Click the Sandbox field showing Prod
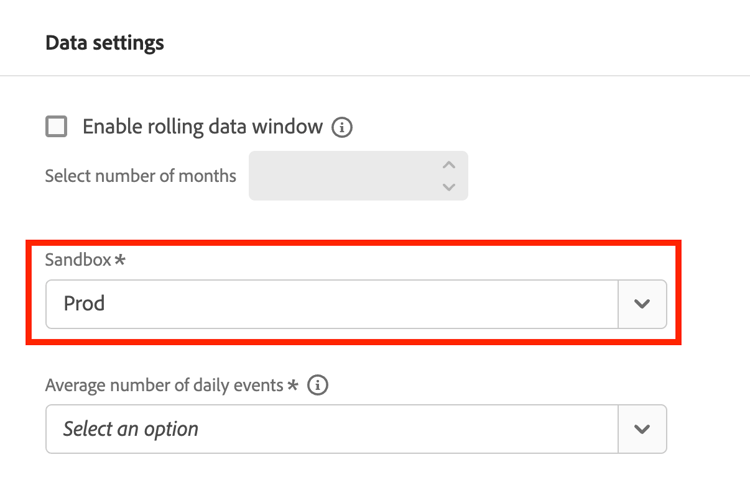 coord(332,304)
